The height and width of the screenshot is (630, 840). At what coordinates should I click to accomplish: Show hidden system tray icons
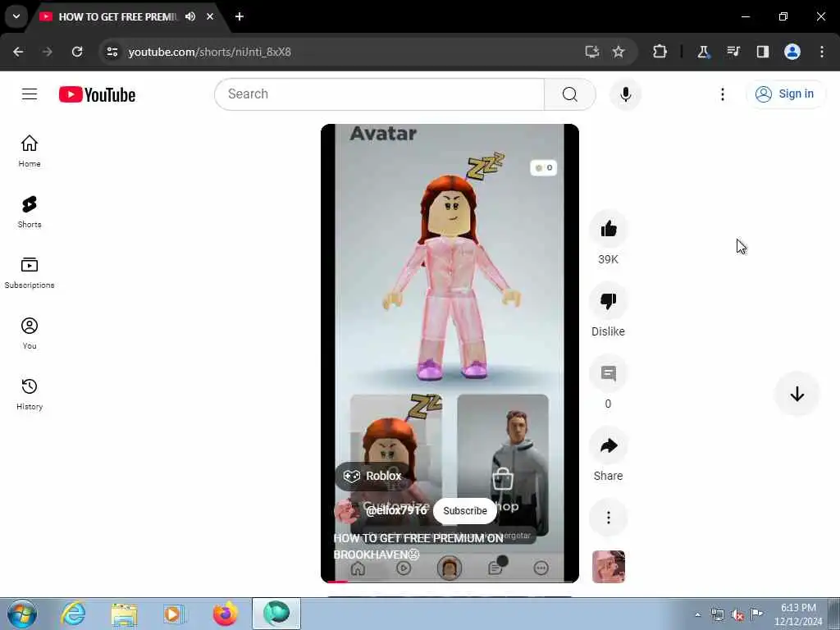tap(697, 615)
